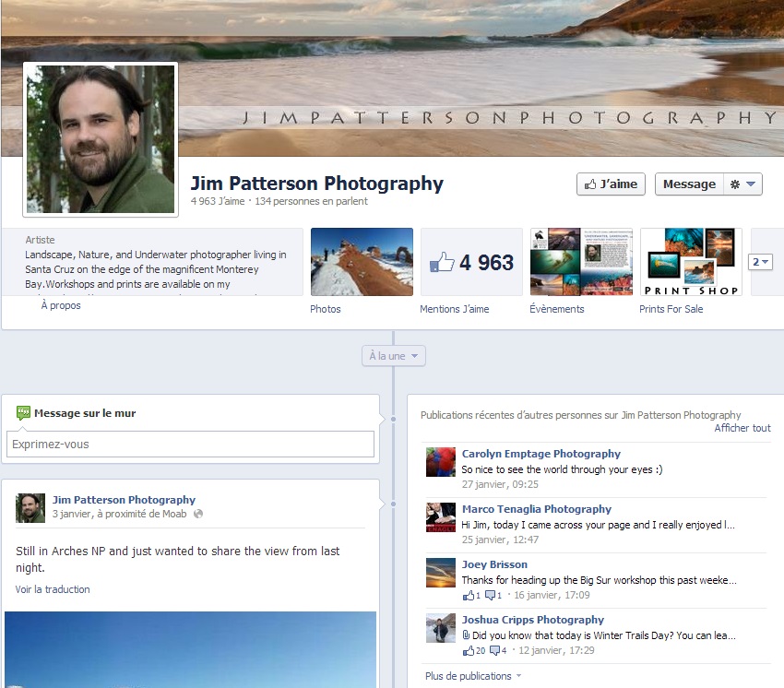Click the comment icon on Joey Brisson's post

pos(491,595)
